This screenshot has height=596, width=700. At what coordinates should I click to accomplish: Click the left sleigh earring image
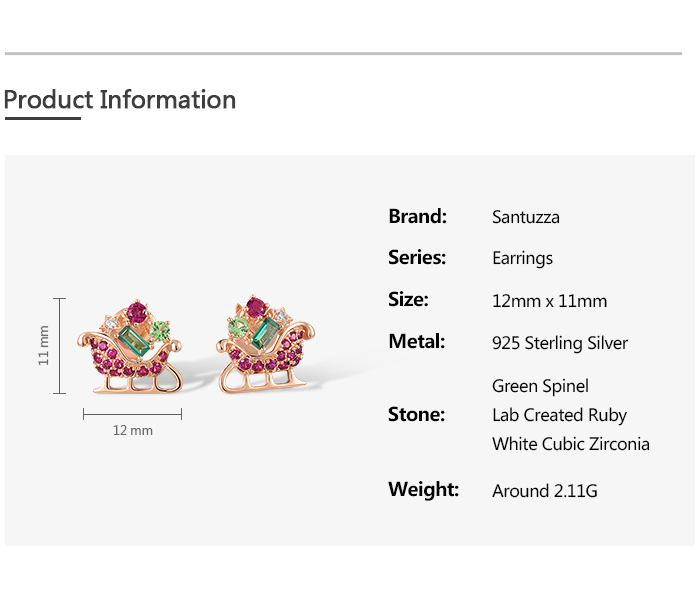click(x=131, y=347)
